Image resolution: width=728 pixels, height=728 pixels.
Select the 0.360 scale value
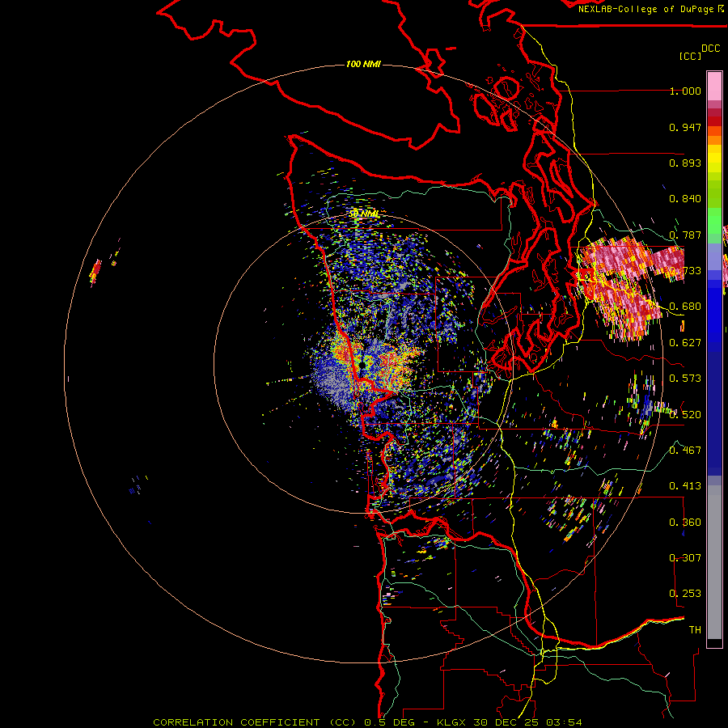685,523
